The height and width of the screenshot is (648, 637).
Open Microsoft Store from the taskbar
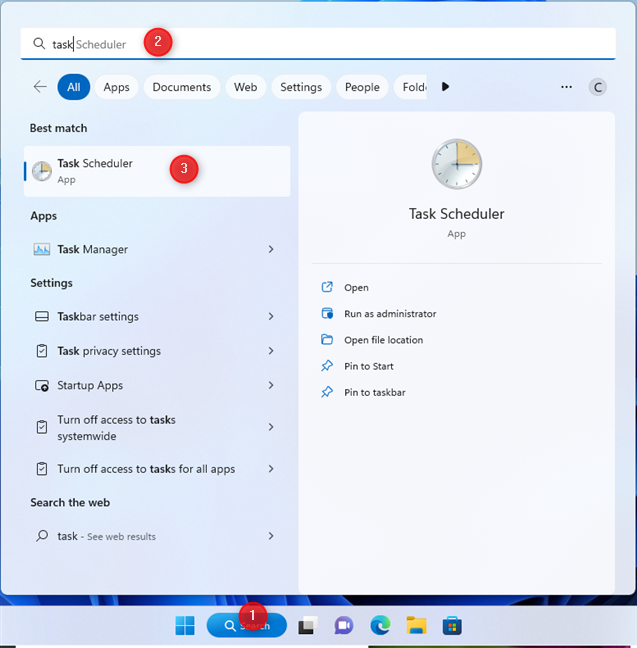pyautogui.click(x=452, y=625)
